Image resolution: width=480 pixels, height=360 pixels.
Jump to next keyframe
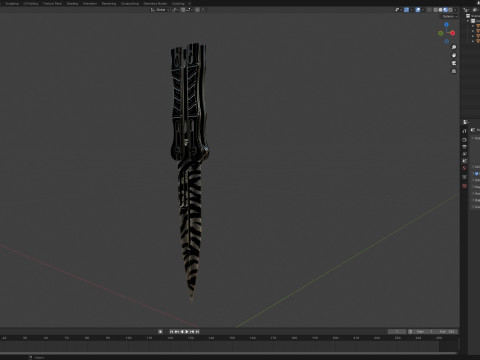pyautogui.click(x=192, y=332)
